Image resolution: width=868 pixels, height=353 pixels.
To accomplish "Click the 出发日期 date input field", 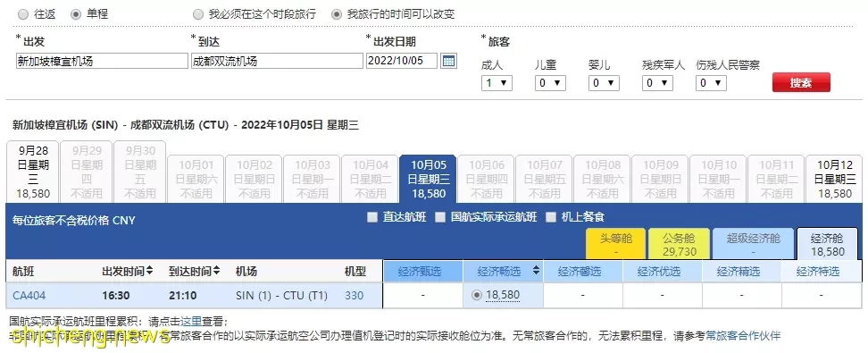I will 402,61.
